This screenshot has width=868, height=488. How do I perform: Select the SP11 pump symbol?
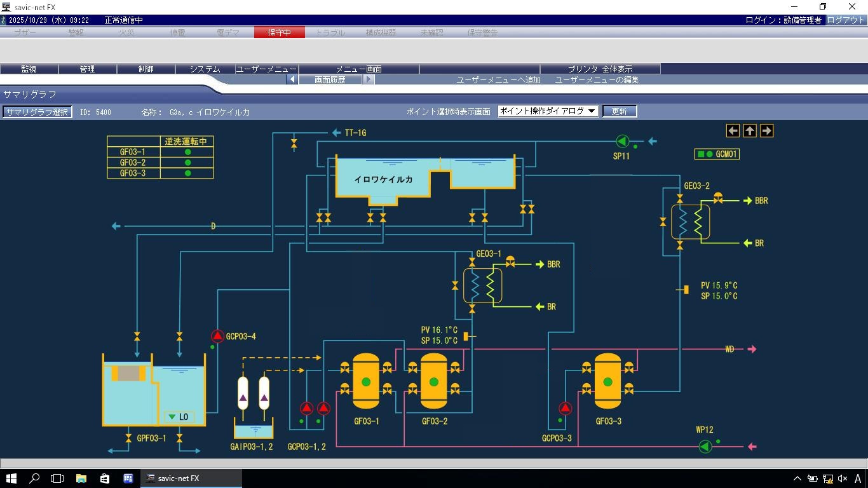622,141
